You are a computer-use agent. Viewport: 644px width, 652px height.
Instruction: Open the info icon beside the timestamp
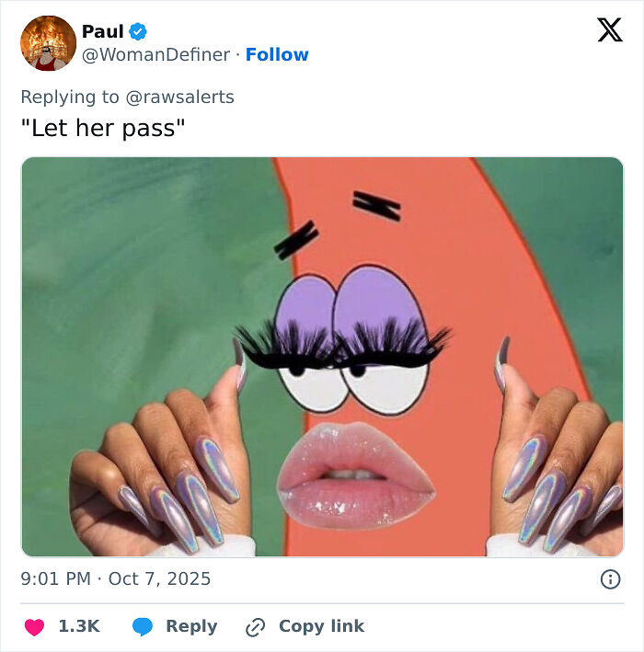[610, 578]
